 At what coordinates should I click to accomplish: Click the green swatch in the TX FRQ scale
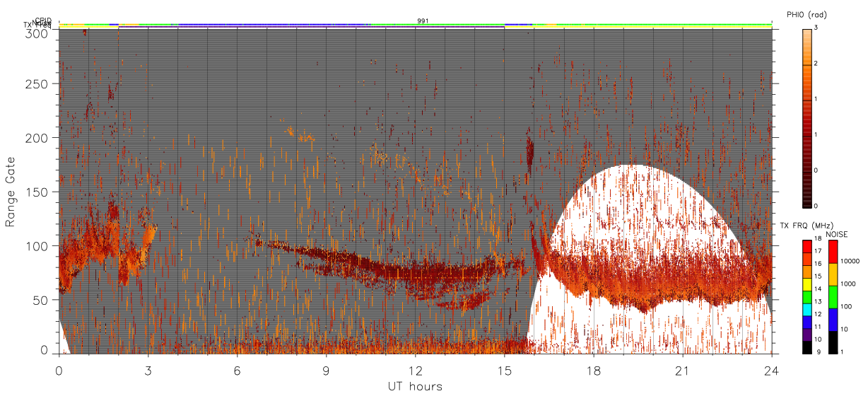coord(807,297)
